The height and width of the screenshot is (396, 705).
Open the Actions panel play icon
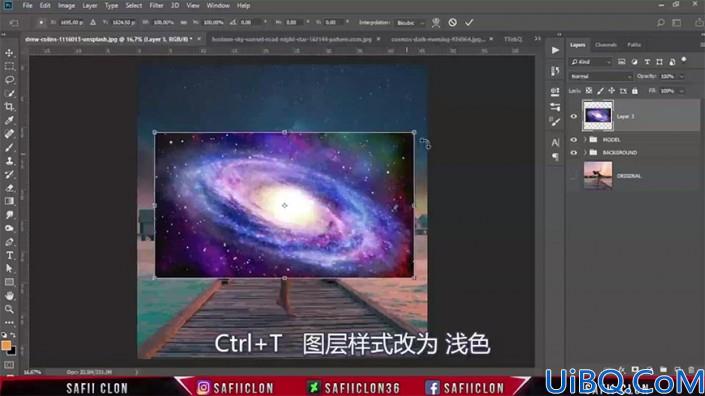(555, 50)
